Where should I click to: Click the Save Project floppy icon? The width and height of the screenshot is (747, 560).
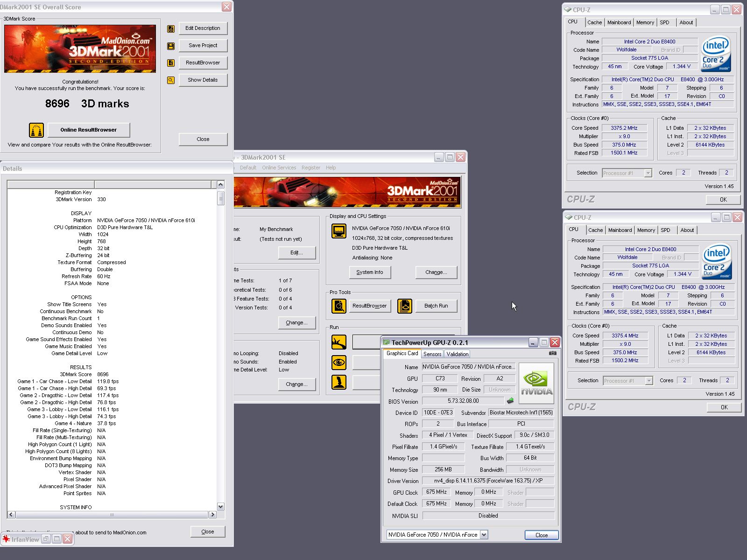click(171, 46)
